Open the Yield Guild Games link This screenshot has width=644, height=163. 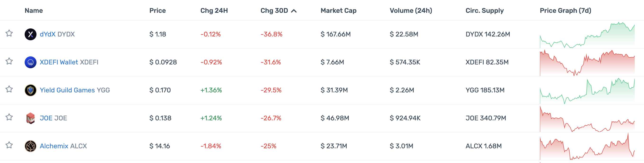point(67,90)
